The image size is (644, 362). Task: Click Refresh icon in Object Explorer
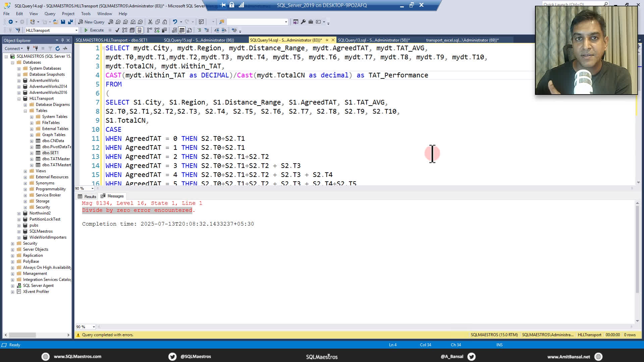(58, 49)
